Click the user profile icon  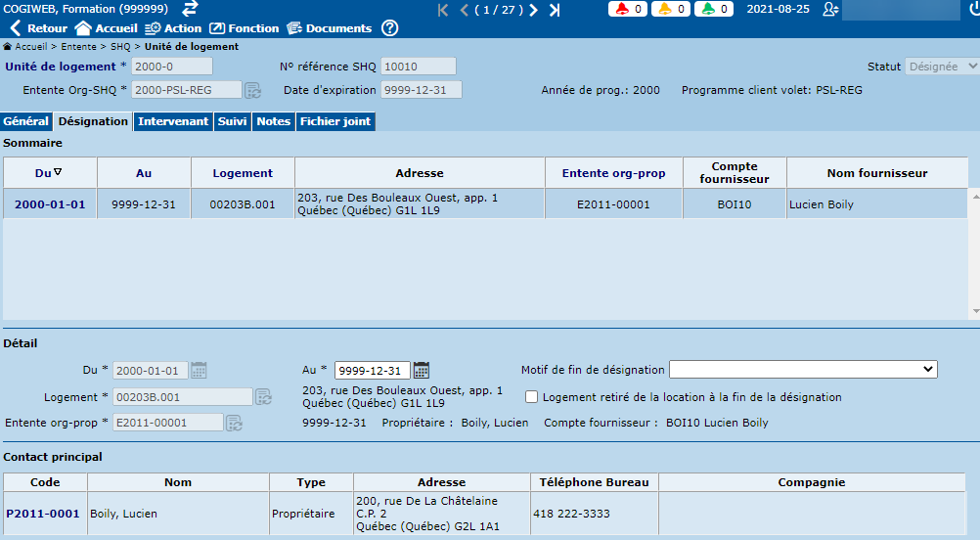(830, 10)
